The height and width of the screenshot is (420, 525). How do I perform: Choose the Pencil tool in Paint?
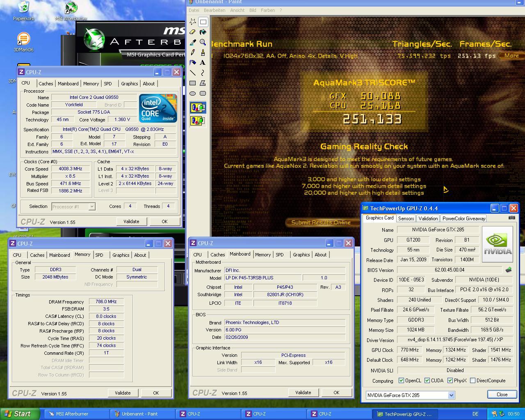(193, 52)
